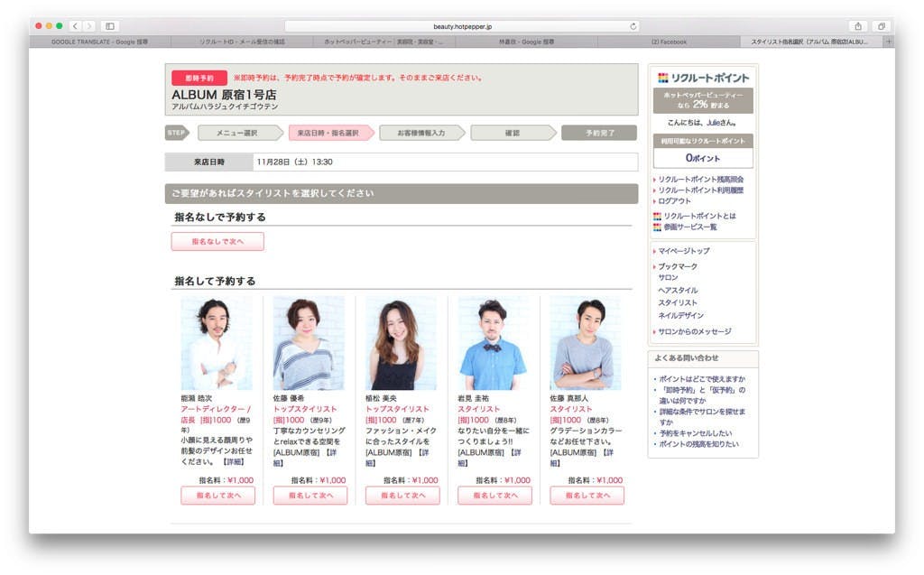Screen dimensions: 924x575
Task: Click 指名して次へ under 植松 美央
Action: coord(402,496)
